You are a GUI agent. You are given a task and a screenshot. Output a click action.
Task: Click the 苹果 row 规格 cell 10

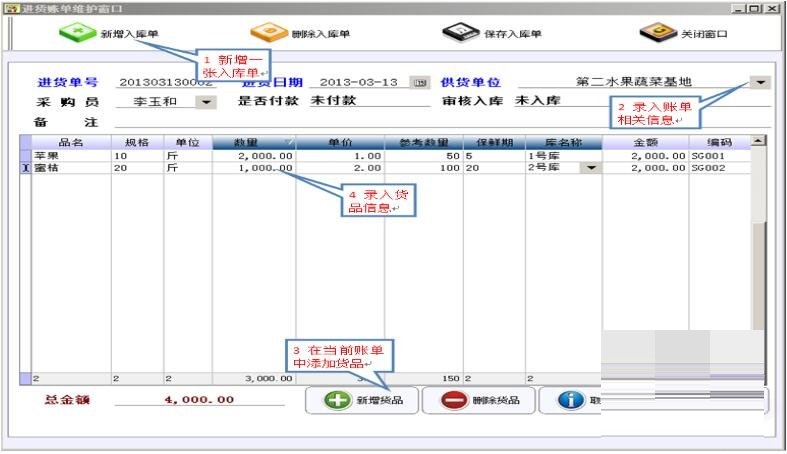point(137,156)
